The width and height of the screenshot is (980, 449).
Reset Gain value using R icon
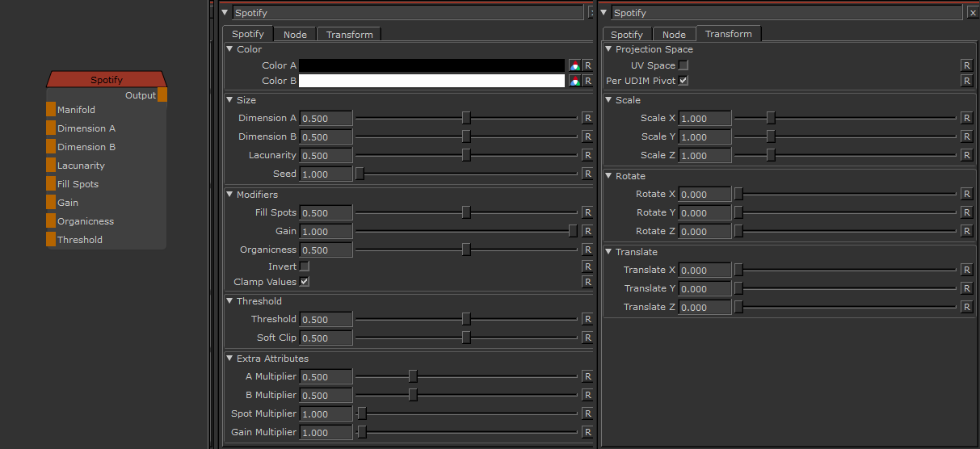coord(587,232)
